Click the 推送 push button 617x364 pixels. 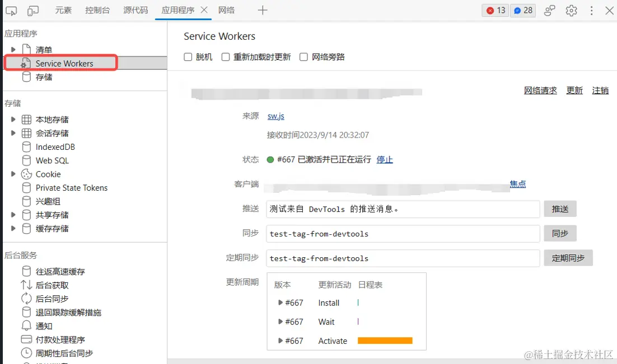pos(560,209)
